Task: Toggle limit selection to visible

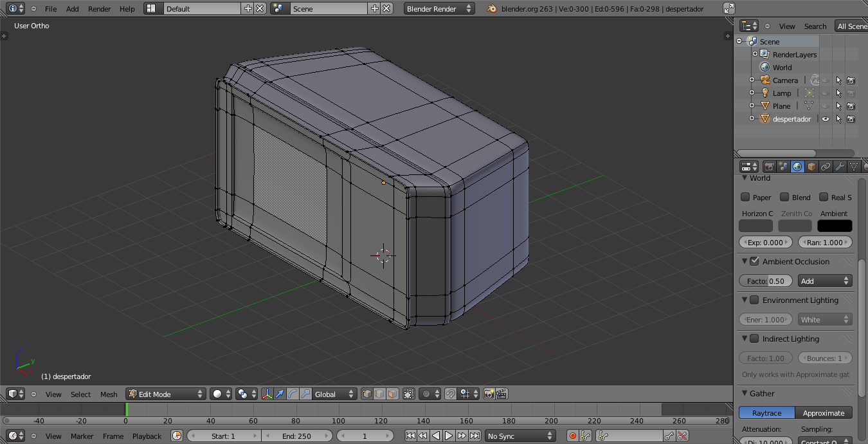Action: click(409, 394)
